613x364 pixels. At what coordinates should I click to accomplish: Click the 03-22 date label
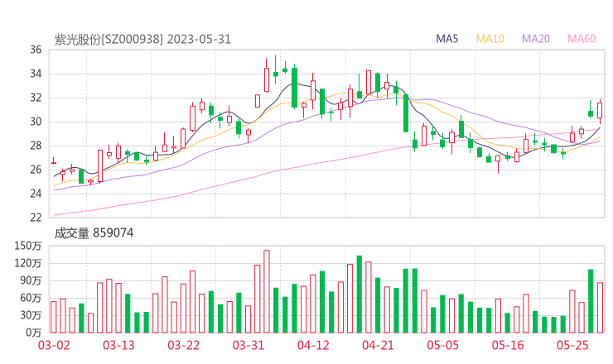pyautogui.click(x=183, y=345)
